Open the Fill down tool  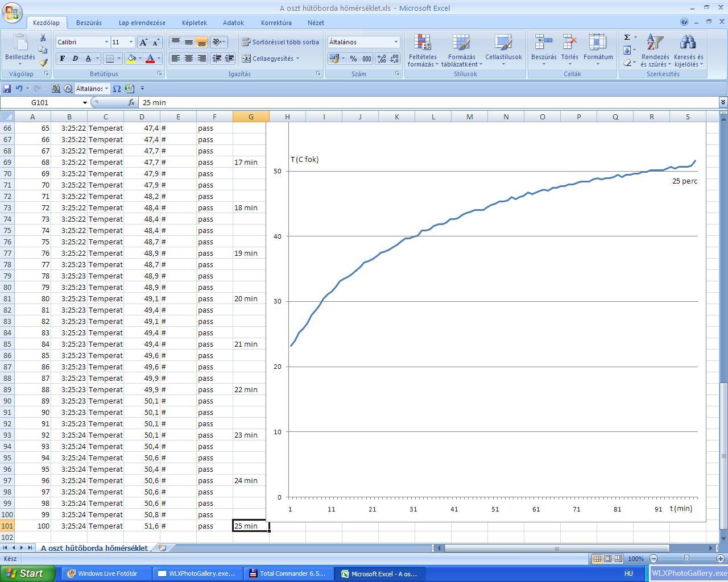[x=627, y=50]
